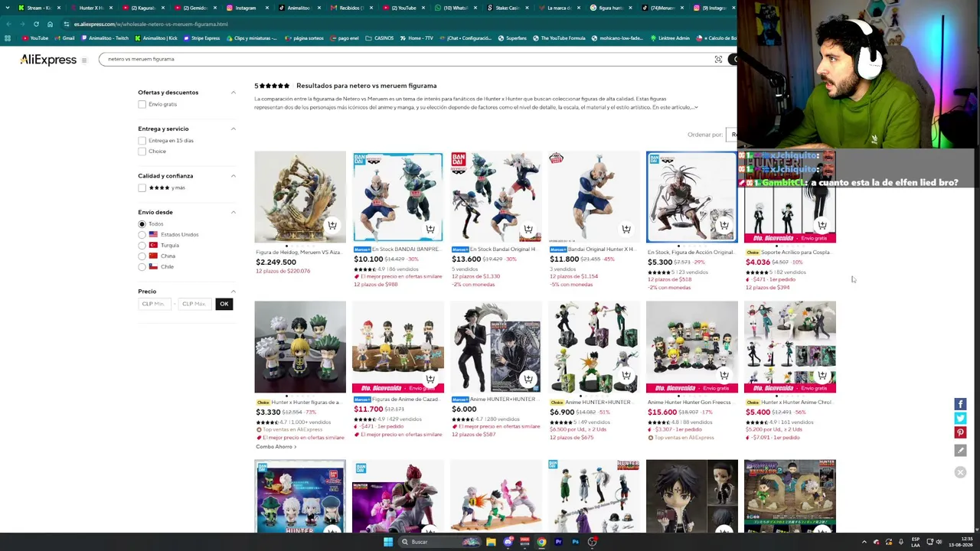Add the $4.036 acrylic stand to cart
980x551 pixels.
coord(822,226)
